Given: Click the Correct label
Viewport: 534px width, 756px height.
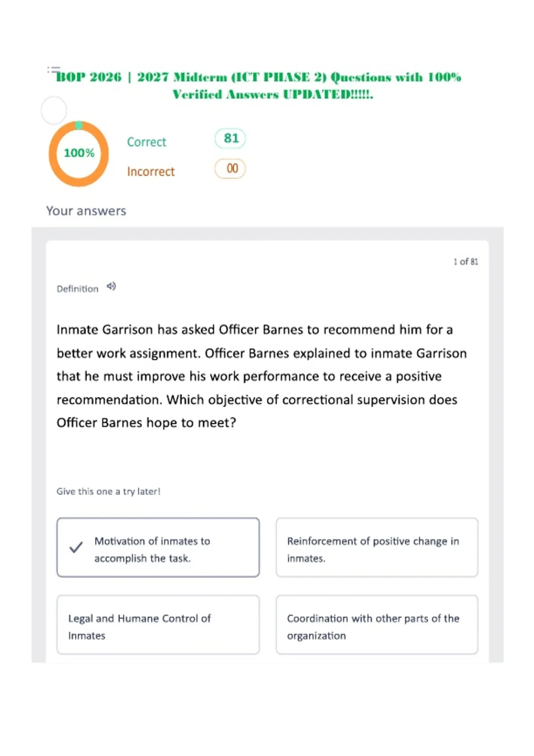Looking at the screenshot, I should click(146, 142).
